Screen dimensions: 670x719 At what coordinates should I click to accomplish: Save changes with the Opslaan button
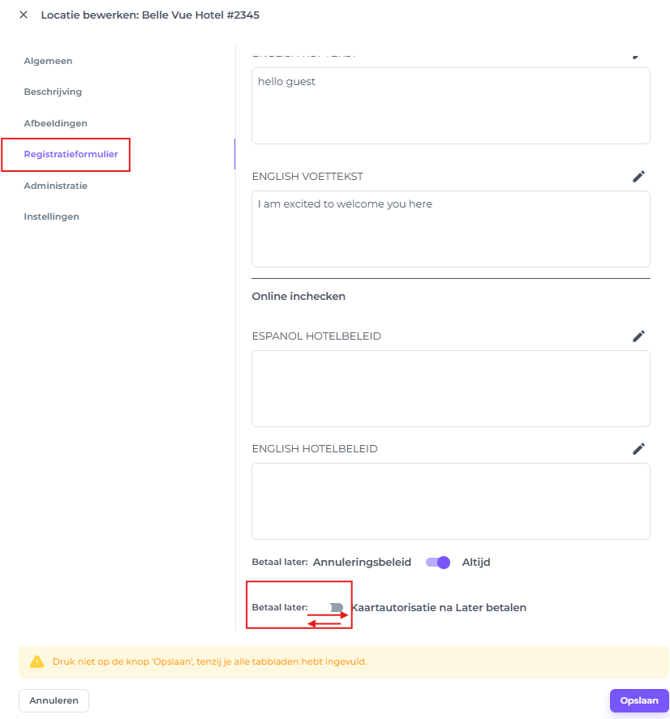[638, 701]
